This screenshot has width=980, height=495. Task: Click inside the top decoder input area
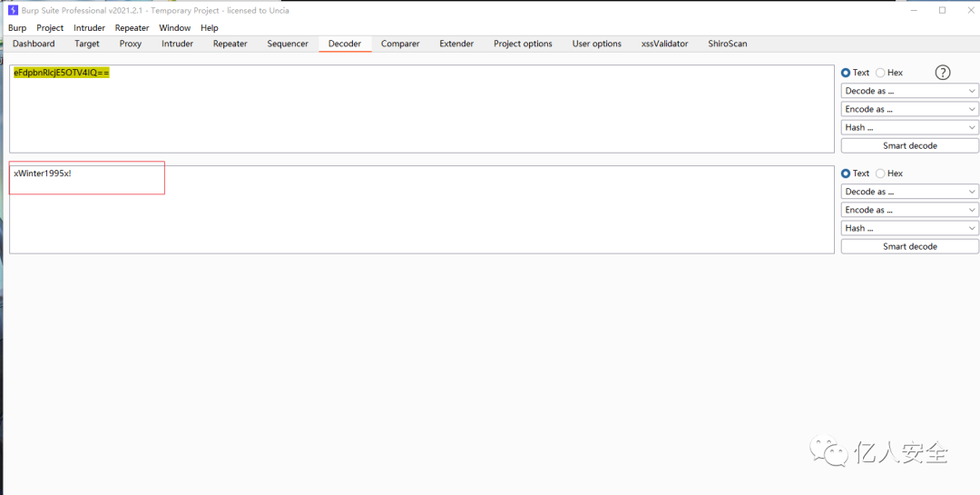pos(422,109)
